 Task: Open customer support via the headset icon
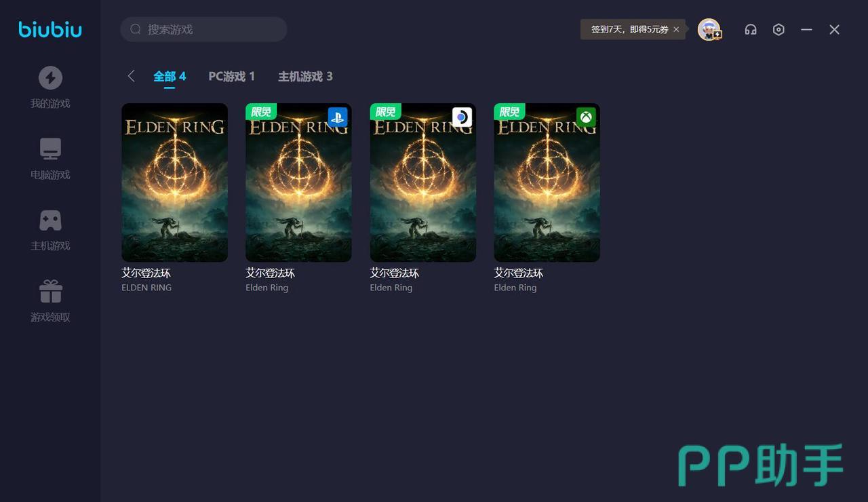point(751,29)
